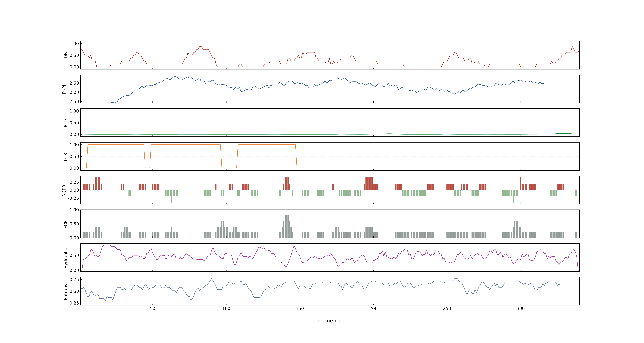Select the FCR y-axis label
Screen dimensions: 644x343
point(66,224)
